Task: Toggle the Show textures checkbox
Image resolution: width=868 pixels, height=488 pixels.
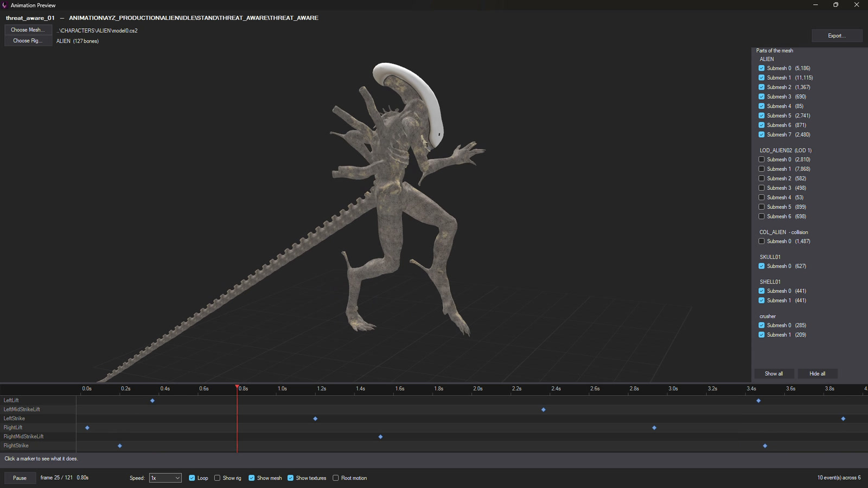Action: [291, 478]
